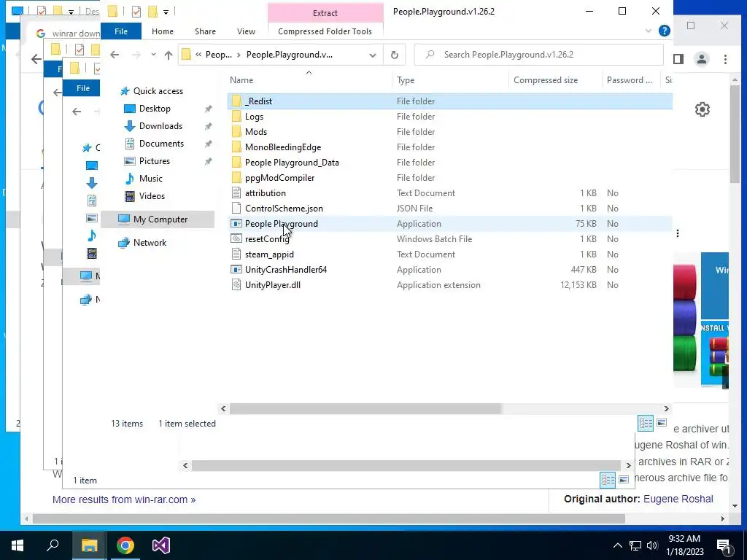Switch to the Home ribbon tab
Screen dimensions: 747x560
click(163, 31)
